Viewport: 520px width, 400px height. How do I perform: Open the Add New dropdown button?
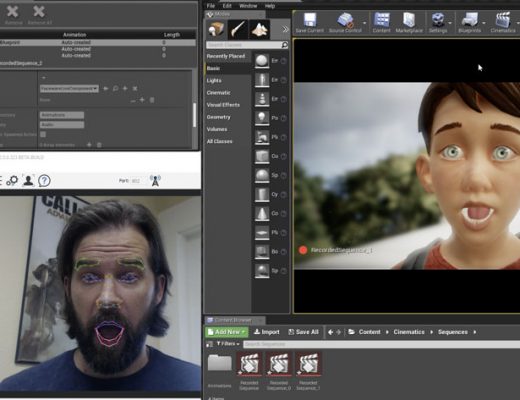click(227, 332)
